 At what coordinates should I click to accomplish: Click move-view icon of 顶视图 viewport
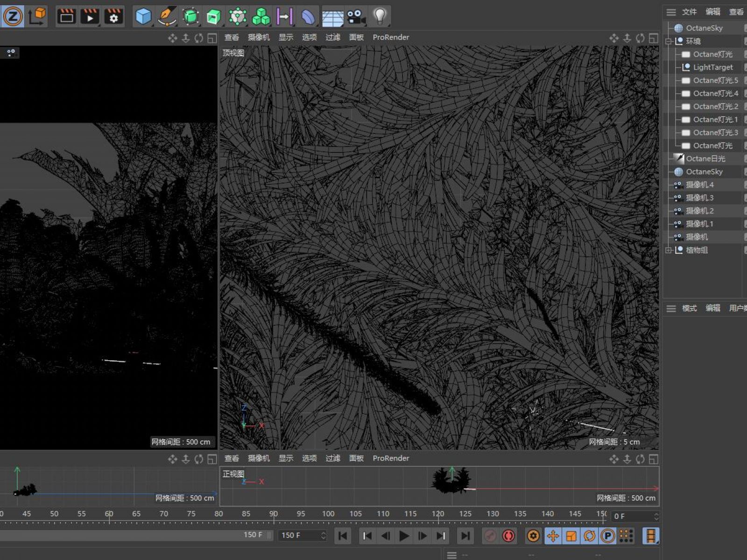(614, 38)
